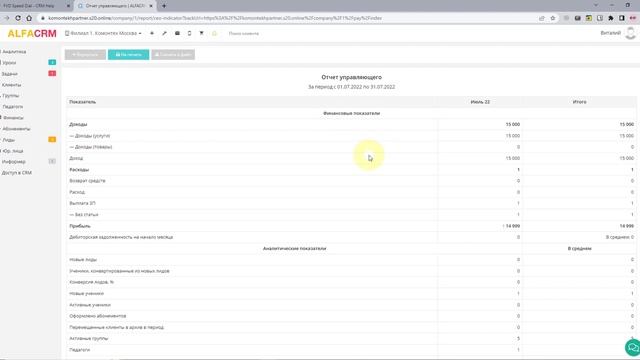The image size is (640, 360).
Task: Click the report period date line
Action: [x=351, y=87]
